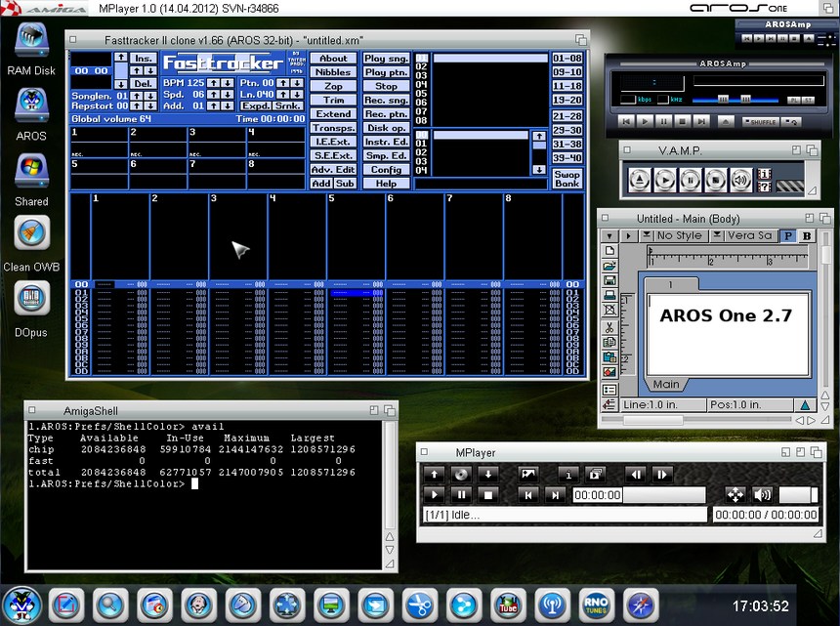The width and height of the screenshot is (840, 626).
Task: Select the 21-28 instrument bank in Fasttracker
Action: 567,116
